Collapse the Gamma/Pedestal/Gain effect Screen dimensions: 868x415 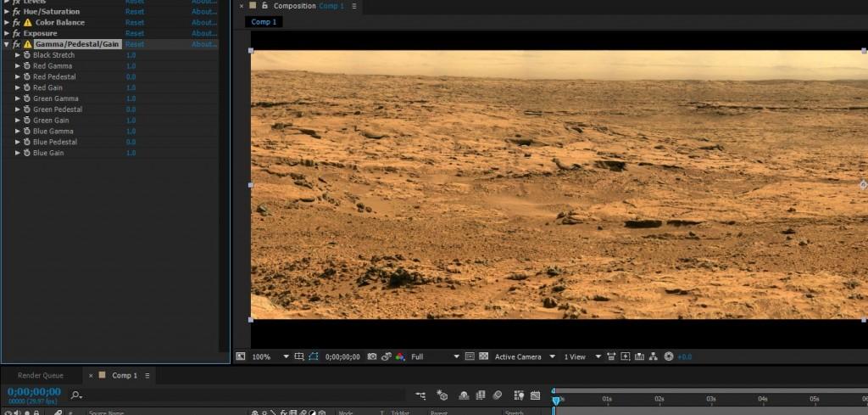coord(7,44)
